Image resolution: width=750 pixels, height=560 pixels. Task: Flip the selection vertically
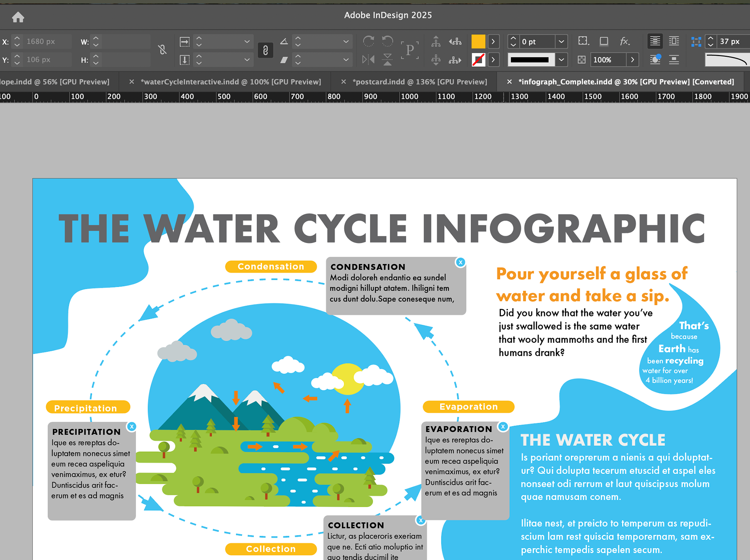(387, 59)
